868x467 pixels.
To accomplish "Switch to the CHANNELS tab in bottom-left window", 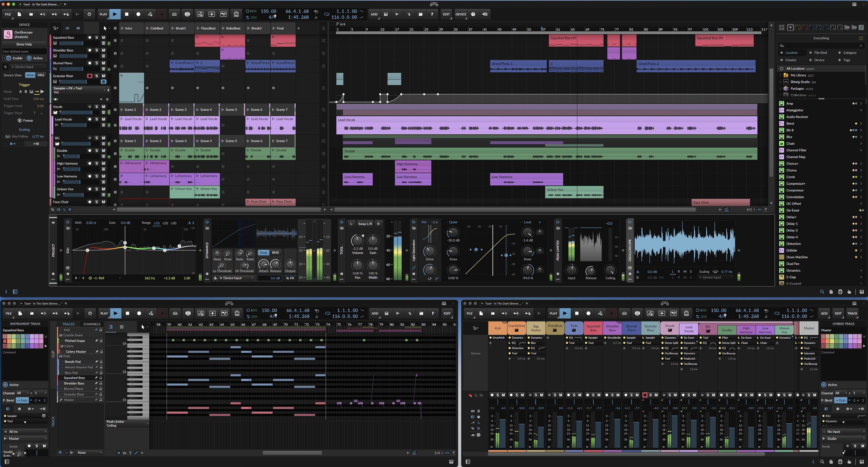I will coord(92,324).
